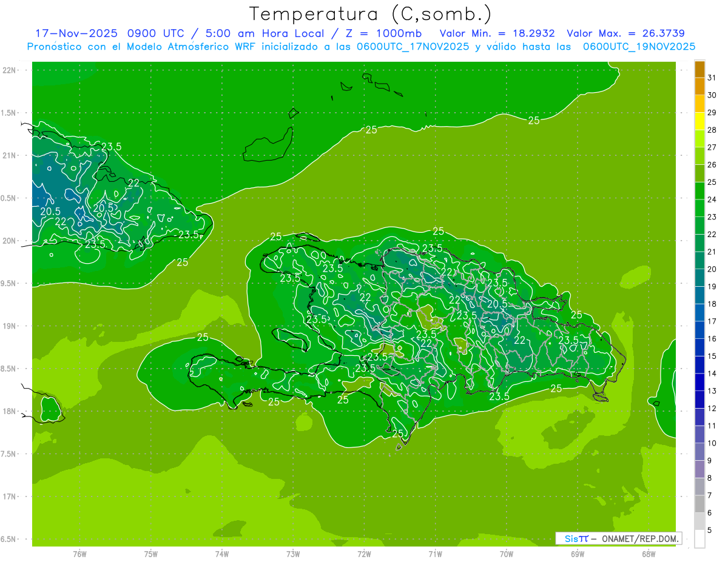
Task: Click colorbar label "16"
Action: [x=712, y=339]
